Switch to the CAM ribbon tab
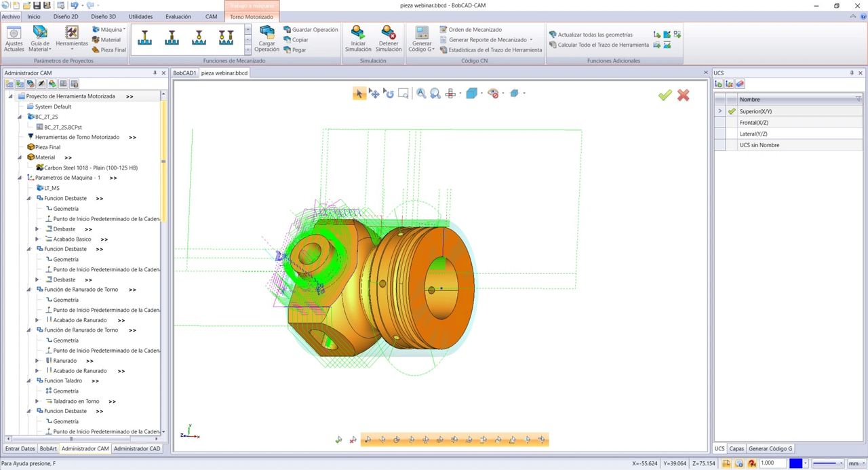 (x=211, y=16)
